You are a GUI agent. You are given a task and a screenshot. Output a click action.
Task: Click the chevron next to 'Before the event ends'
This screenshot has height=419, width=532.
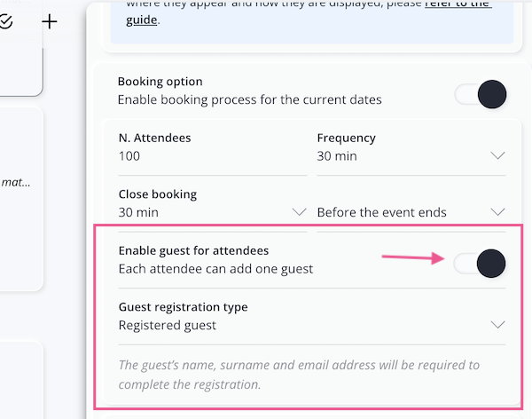click(498, 212)
